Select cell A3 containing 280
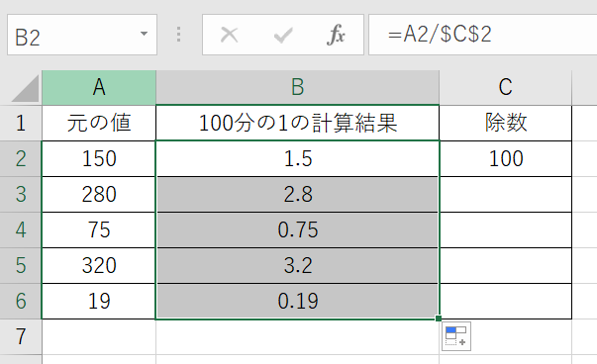The width and height of the screenshot is (597, 364). coord(99,194)
